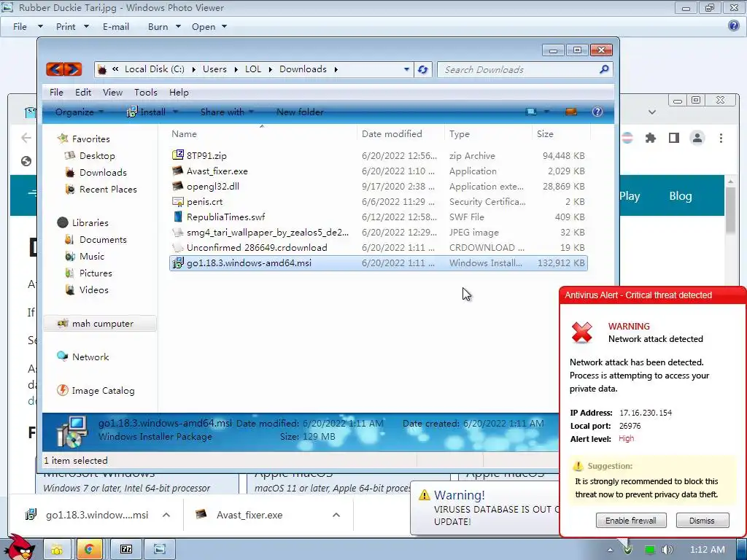Open Explorer help question mark icon
The image size is (747, 560).
597,112
